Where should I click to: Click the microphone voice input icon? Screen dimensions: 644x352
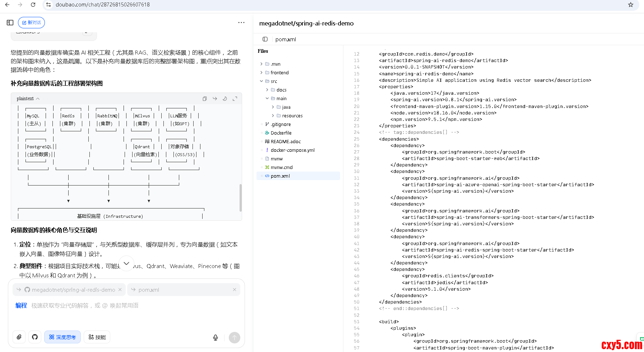click(216, 337)
